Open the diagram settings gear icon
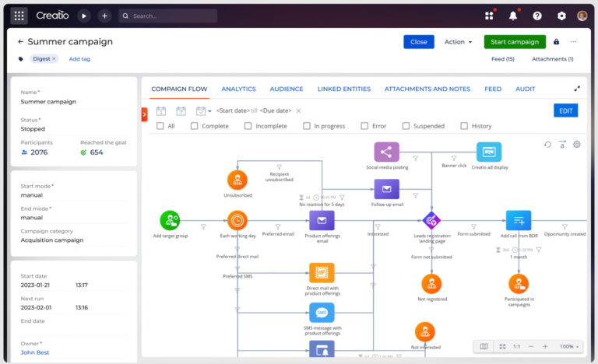 click(x=577, y=145)
